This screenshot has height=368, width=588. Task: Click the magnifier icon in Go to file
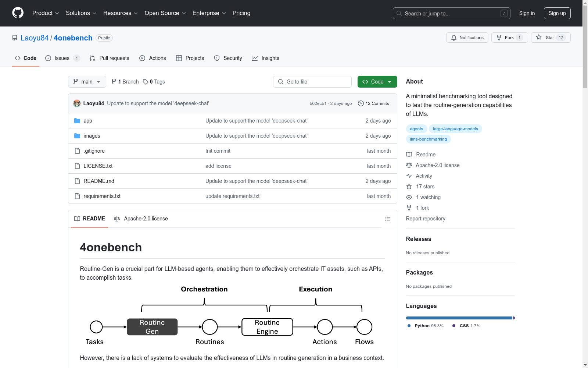pyautogui.click(x=281, y=82)
